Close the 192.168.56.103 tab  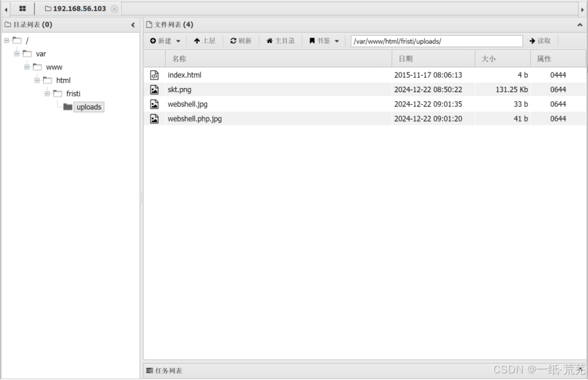(114, 8)
